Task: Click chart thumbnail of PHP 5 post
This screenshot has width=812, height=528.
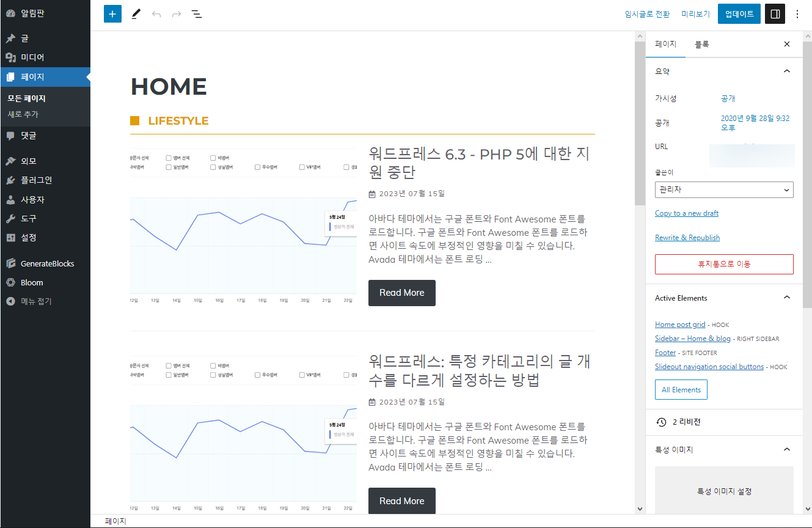Action: pos(243,226)
